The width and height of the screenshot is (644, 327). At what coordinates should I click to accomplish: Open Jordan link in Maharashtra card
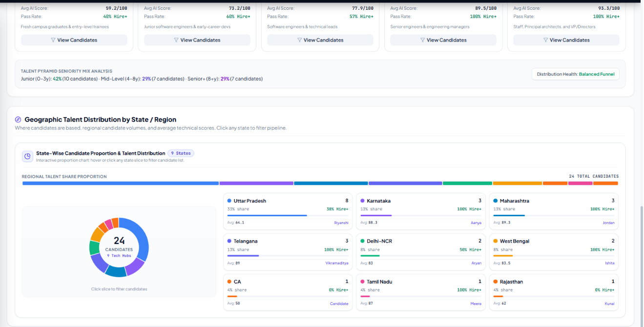coord(608,223)
